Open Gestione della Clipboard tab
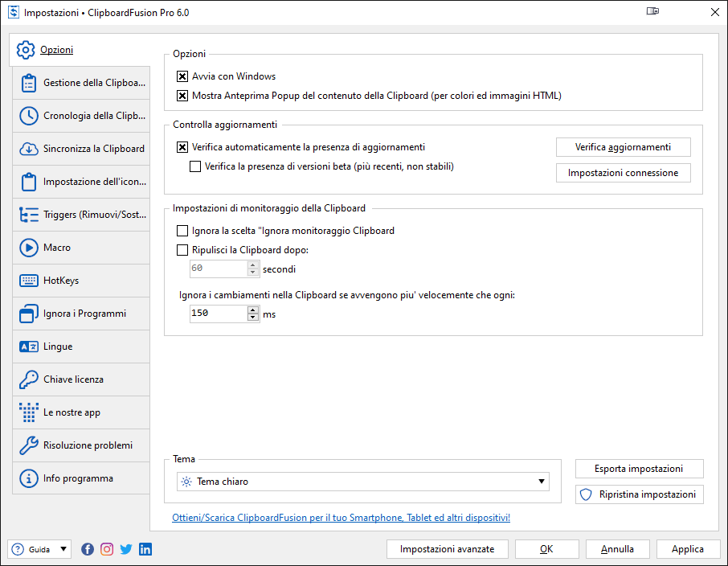 [81, 83]
